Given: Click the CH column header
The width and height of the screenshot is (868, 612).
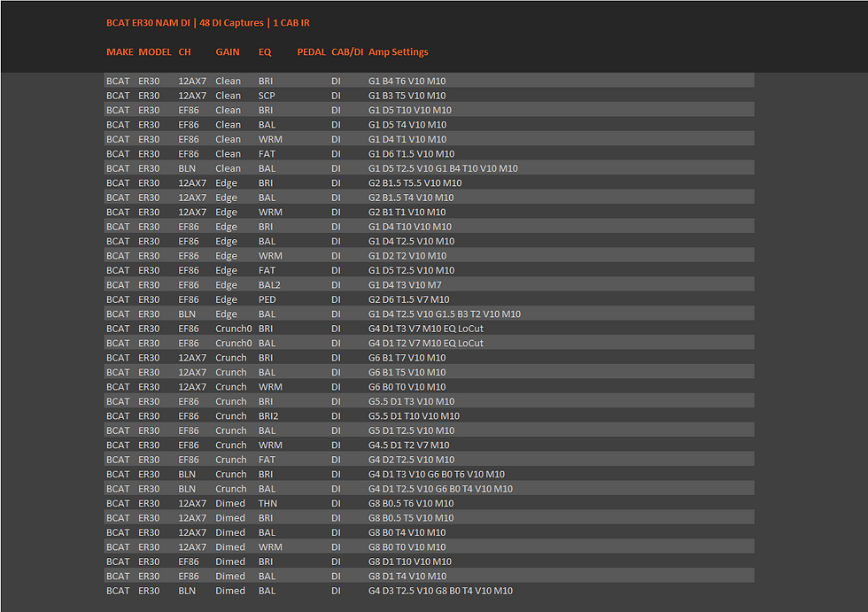Looking at the screenshot, I should point(184,52).
